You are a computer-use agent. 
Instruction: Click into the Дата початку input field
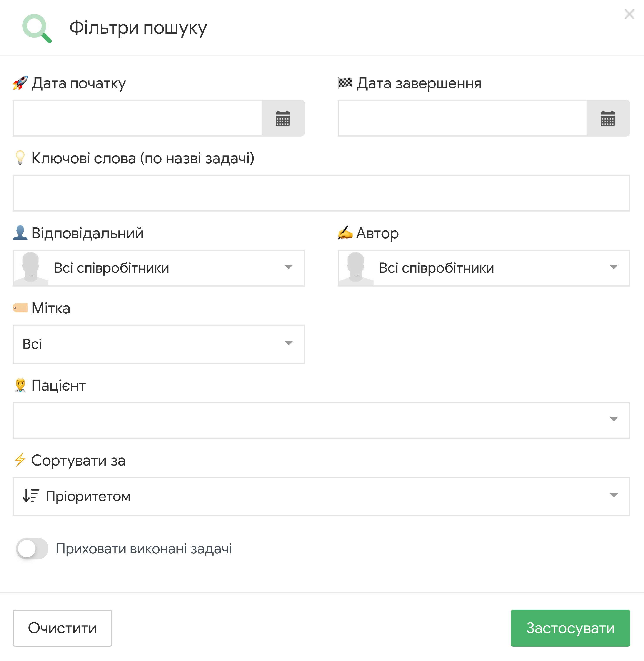point(137,118)
